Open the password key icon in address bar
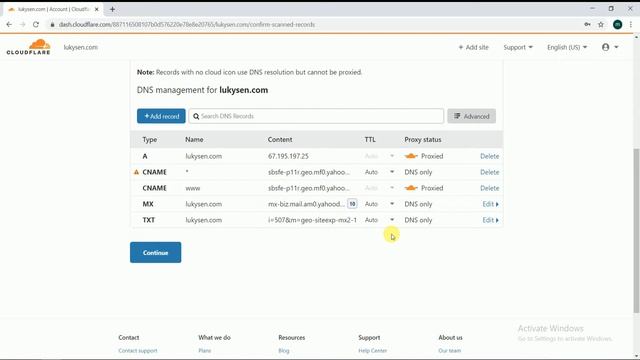This screenshot has width=640, height=360. (587, 24)
